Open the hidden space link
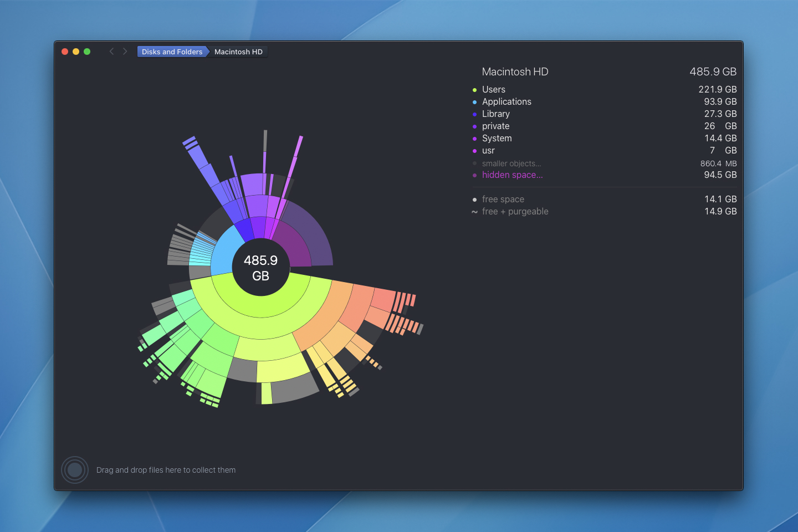 tap(512, 175)
